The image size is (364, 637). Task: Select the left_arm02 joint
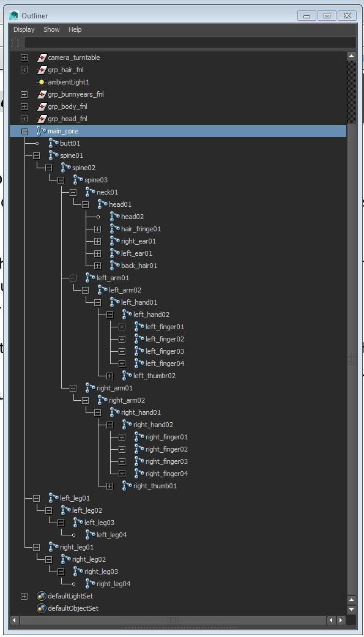(125, 290)
